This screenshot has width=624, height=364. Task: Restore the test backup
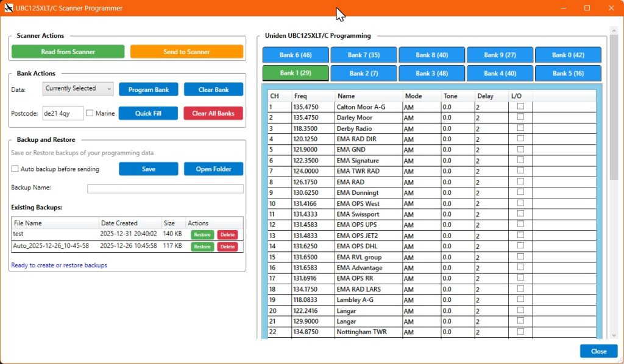click(x=202, y=235)
